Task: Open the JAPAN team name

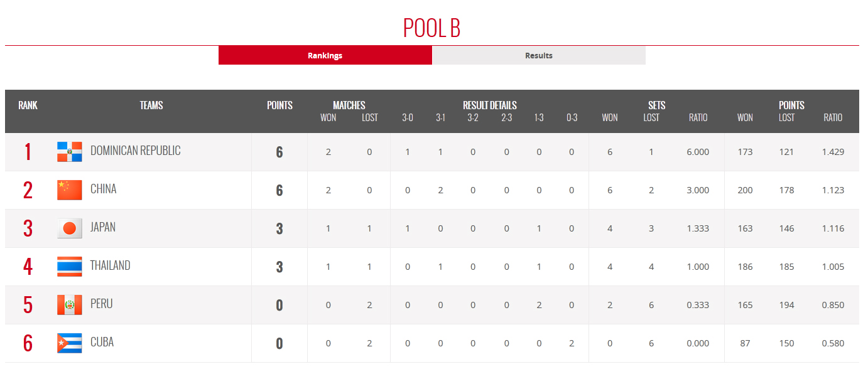Action: pos(103,227)
